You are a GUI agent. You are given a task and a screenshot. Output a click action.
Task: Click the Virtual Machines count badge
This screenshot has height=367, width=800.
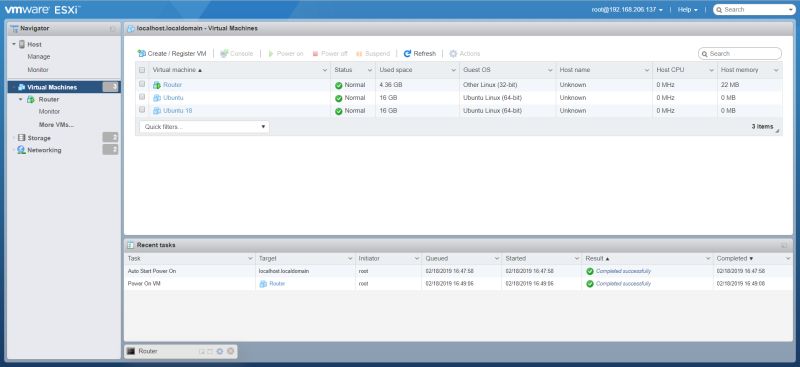click(110, 87)
